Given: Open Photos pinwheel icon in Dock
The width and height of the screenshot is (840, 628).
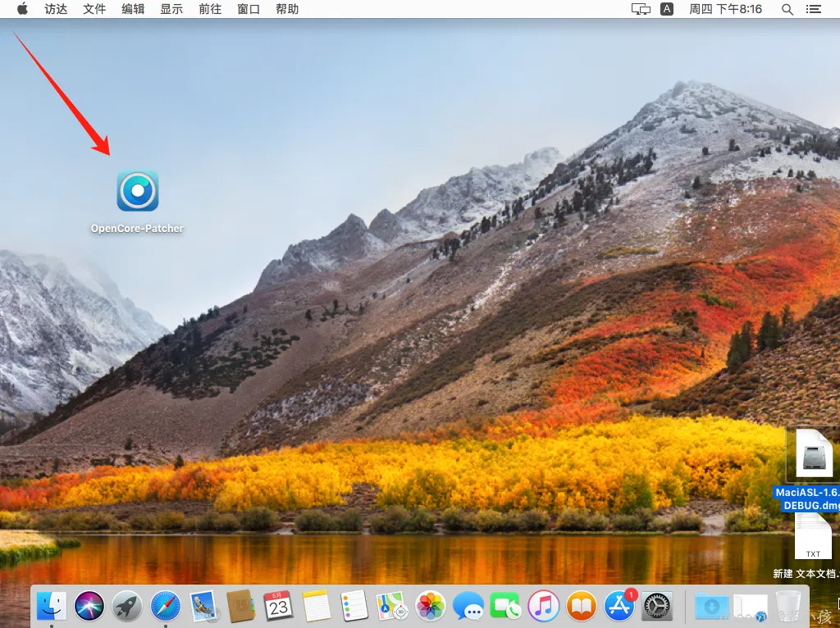Looking at the screenshot, I should click(x=430, y=607).
